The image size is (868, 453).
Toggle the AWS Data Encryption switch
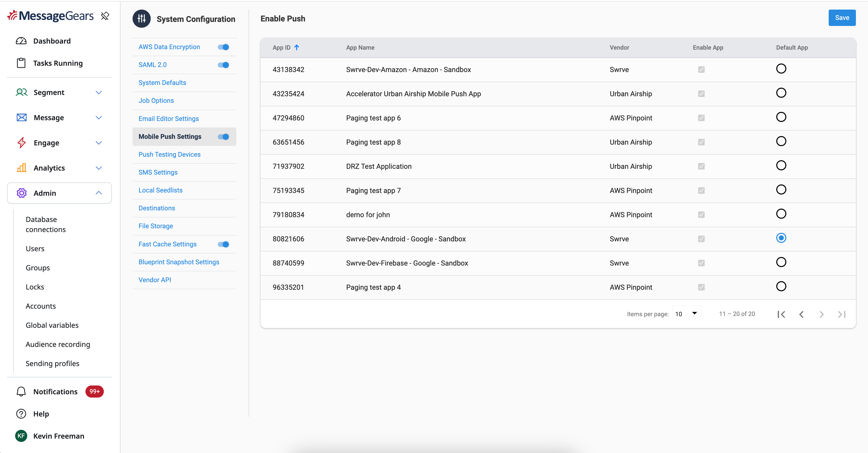click(223, 47)
